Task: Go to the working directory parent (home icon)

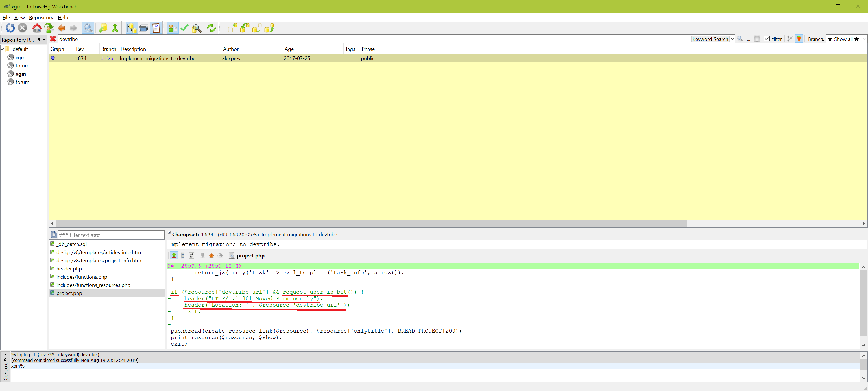Action: [37, 28]
